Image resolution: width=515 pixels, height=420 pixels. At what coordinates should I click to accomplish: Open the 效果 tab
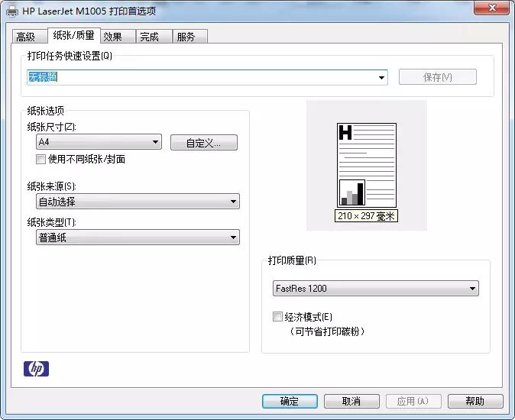[118, 37]
